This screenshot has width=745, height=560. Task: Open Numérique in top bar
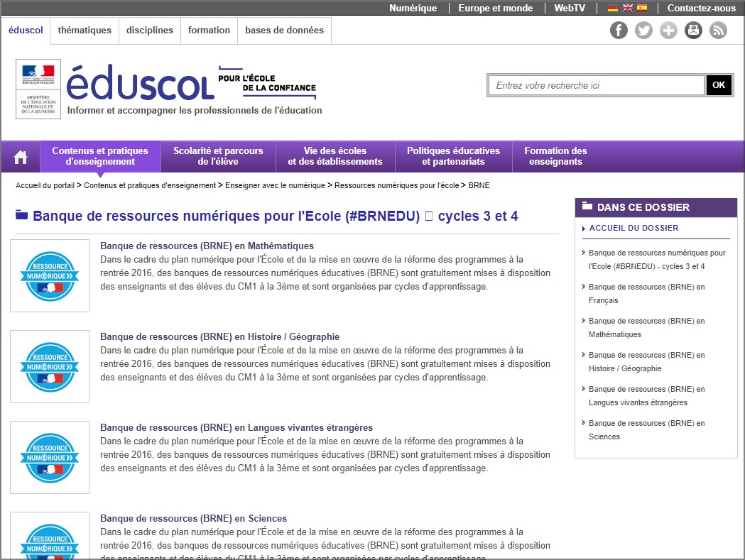click(x=413, y=8)
